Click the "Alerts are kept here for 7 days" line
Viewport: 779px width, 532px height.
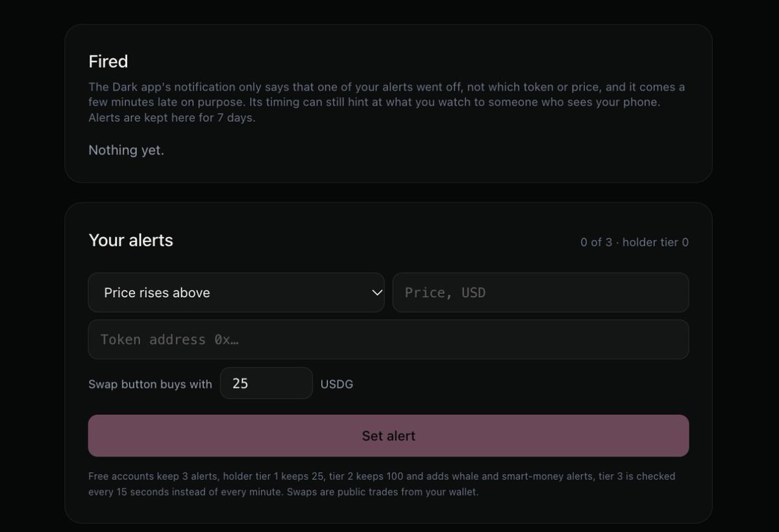click(x=171, y=118)
